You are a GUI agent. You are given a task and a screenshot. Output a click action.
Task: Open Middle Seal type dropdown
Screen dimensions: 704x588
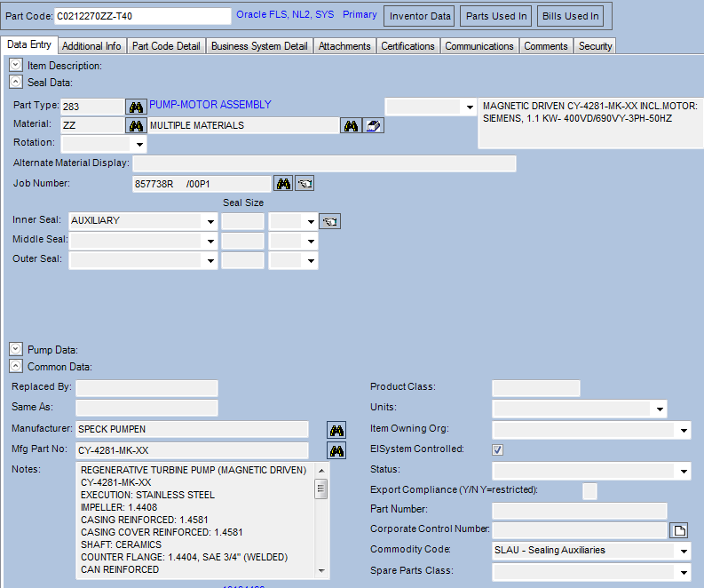[210, 242]
